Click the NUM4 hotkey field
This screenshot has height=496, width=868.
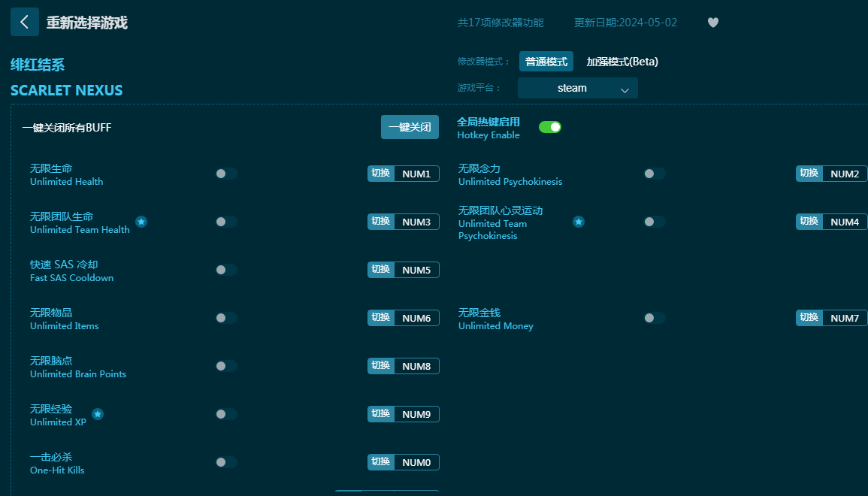[845, 222]
